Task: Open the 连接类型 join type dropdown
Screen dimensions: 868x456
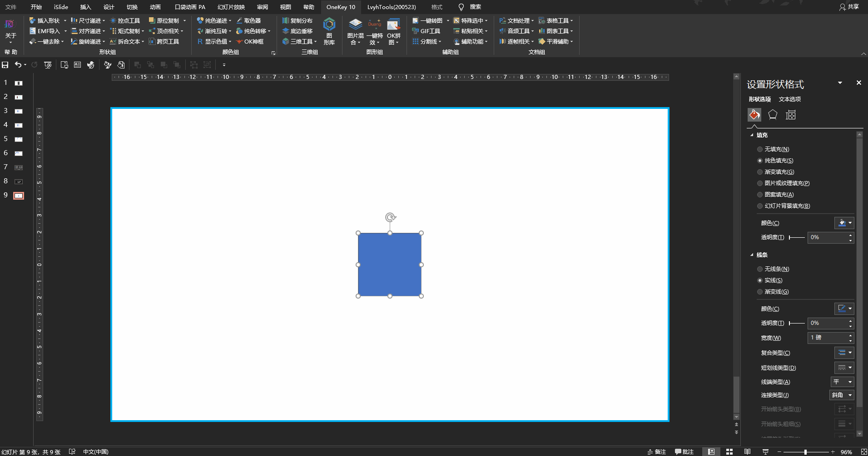Action: (842, 395)
